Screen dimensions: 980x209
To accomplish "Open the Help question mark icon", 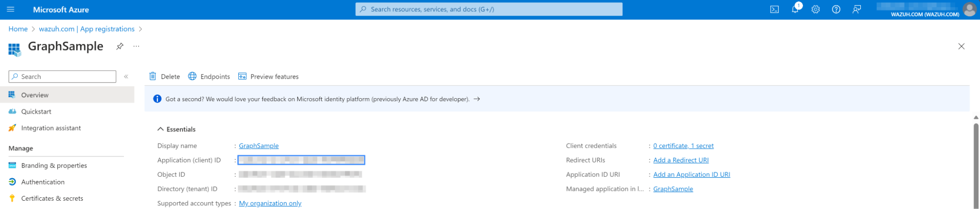I will pos(836,9).
